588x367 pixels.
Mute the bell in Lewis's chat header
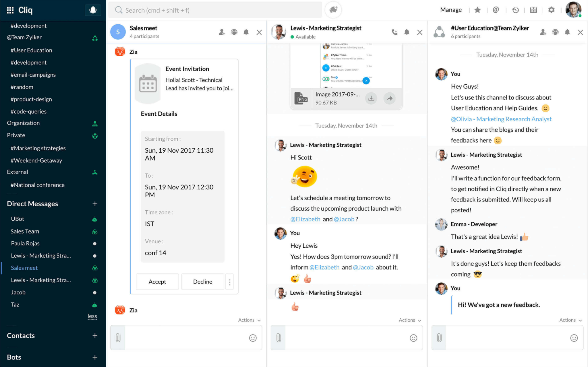tap(407, 32)
